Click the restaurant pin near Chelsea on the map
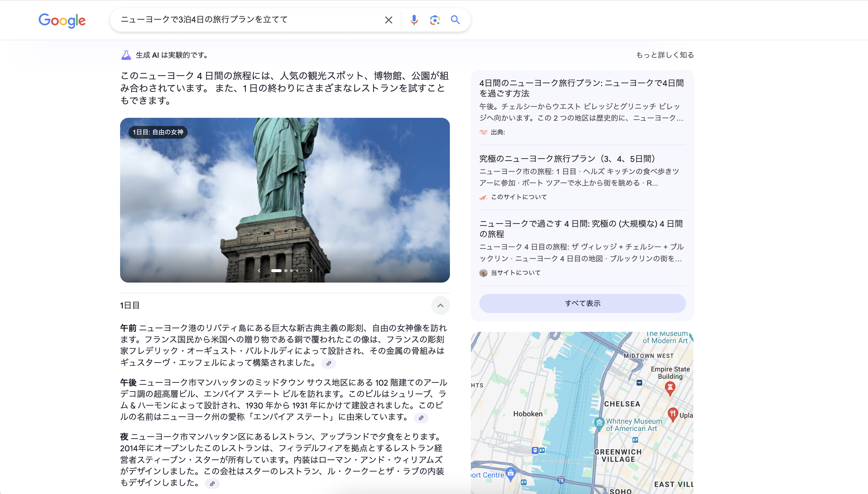This screenshot has width=868, height=494. click(674, 414)
